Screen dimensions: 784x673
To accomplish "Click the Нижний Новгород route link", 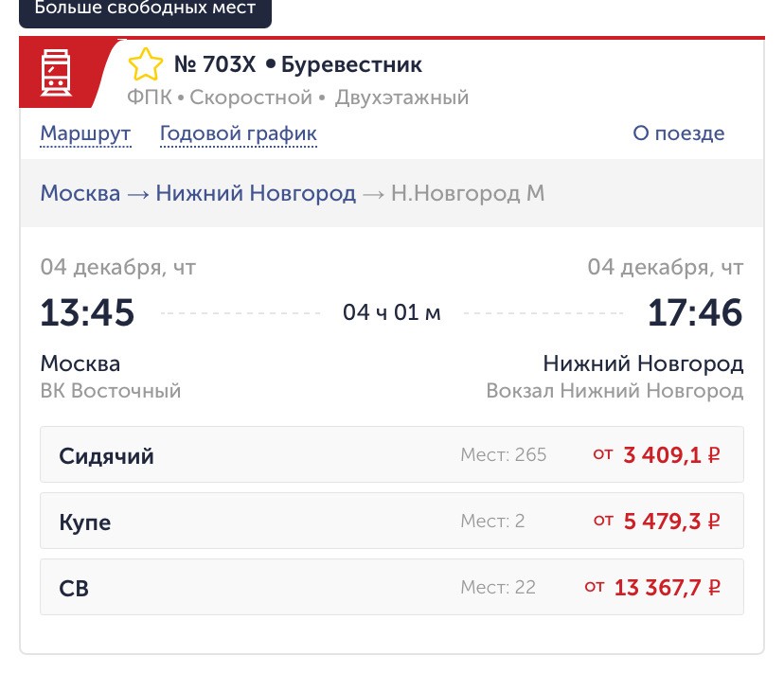I will pyautogui.click(x=256, y=193).
